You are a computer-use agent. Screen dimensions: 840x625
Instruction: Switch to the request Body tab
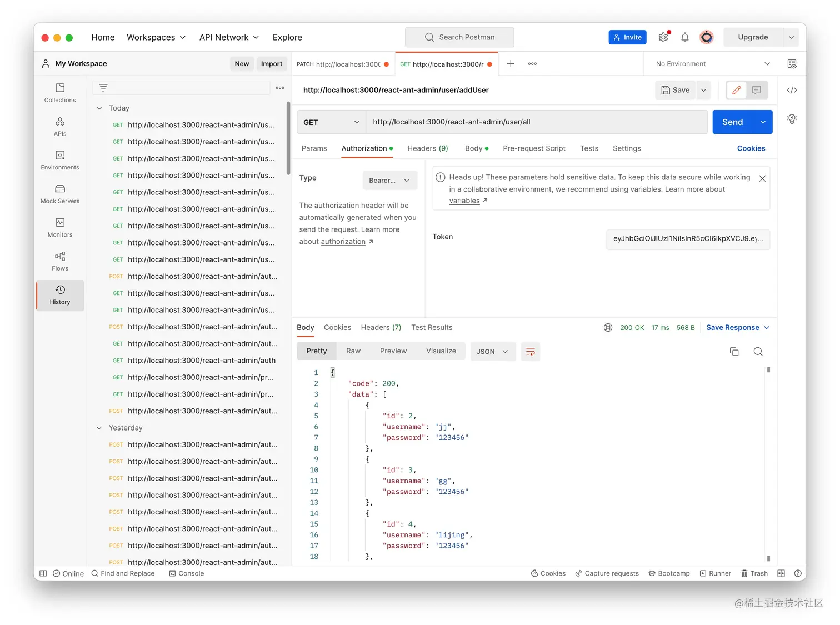(x=477, y=148)
